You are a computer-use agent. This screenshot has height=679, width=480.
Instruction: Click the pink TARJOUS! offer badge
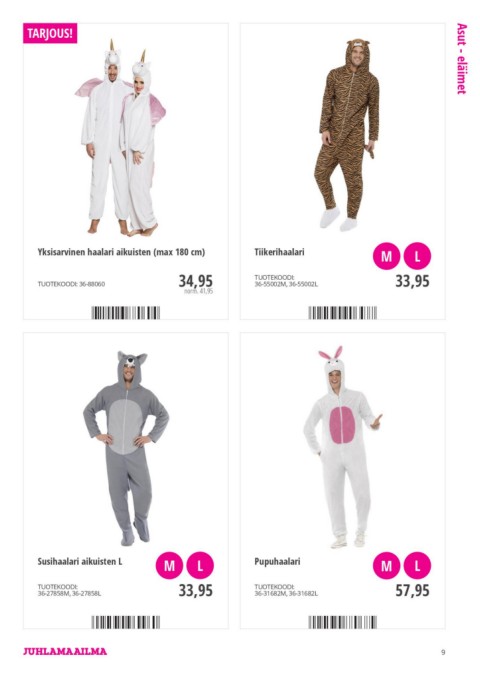[x=50, y=33]
